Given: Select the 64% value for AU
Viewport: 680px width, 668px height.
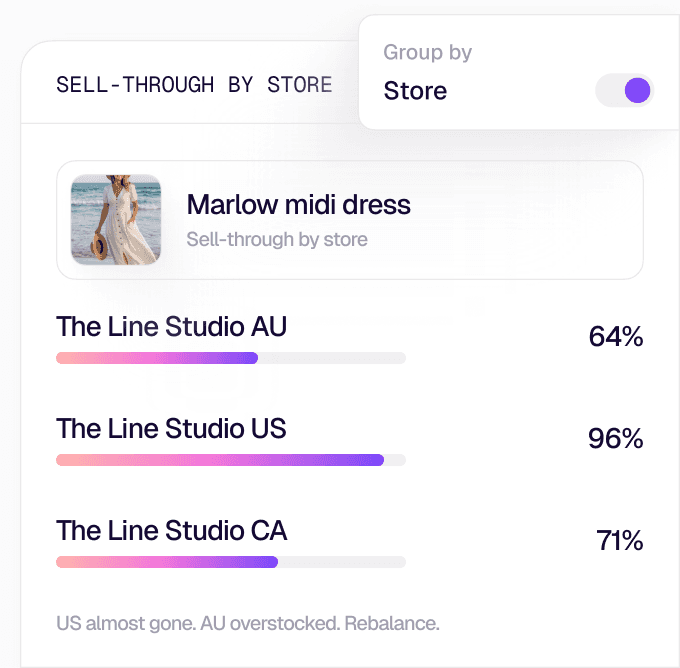Looking at the screenshot, I should (616, 336).
